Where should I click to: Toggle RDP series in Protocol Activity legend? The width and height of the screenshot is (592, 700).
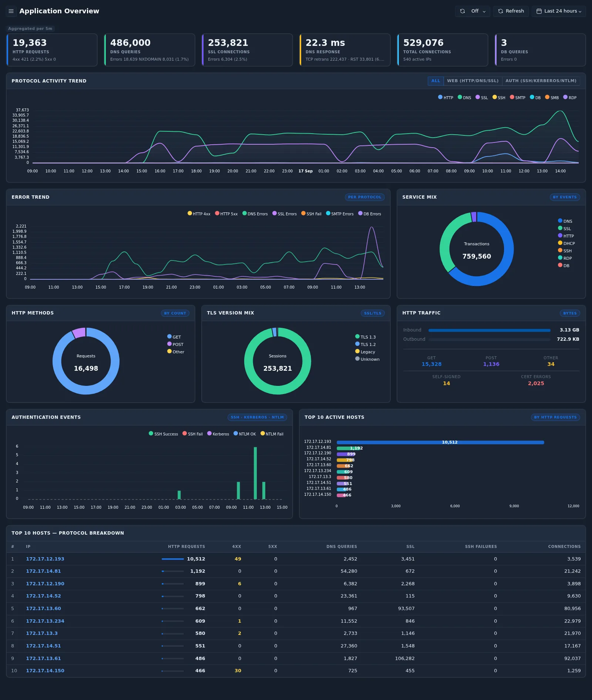click(570, 98)
